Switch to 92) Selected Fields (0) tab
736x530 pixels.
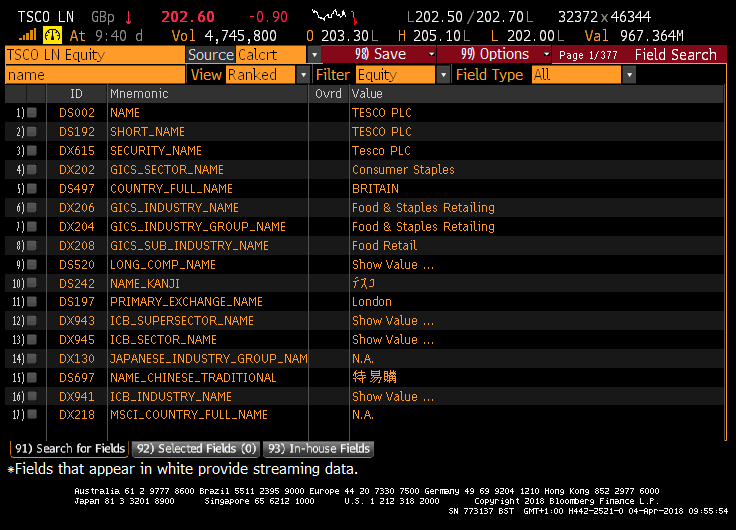pyautogui.click(x=196, y=449)
